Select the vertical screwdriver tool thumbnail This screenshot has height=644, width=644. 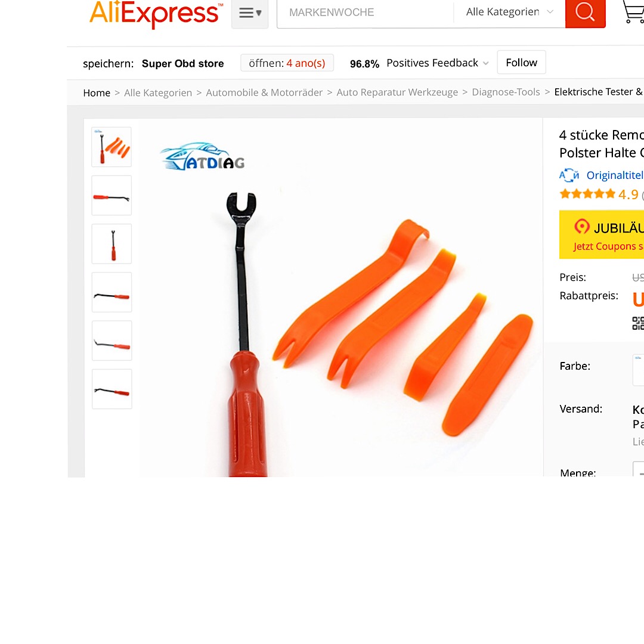(x=112, y=243)
